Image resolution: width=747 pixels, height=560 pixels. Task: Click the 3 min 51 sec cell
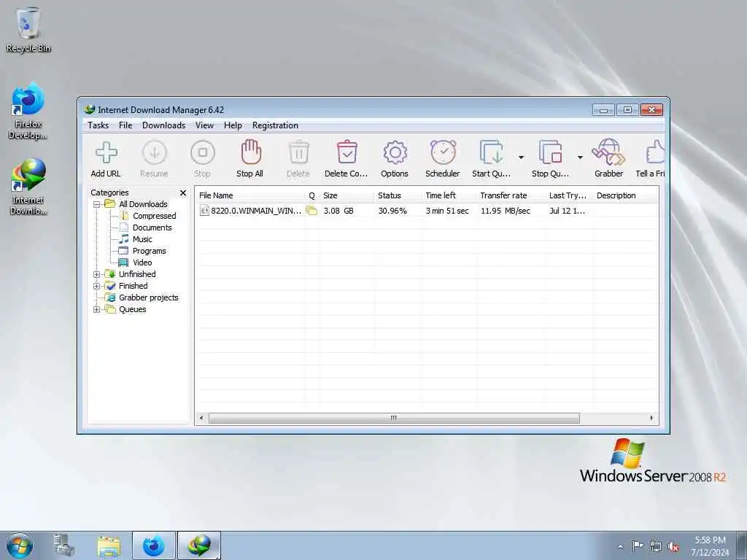pos(447,211)
